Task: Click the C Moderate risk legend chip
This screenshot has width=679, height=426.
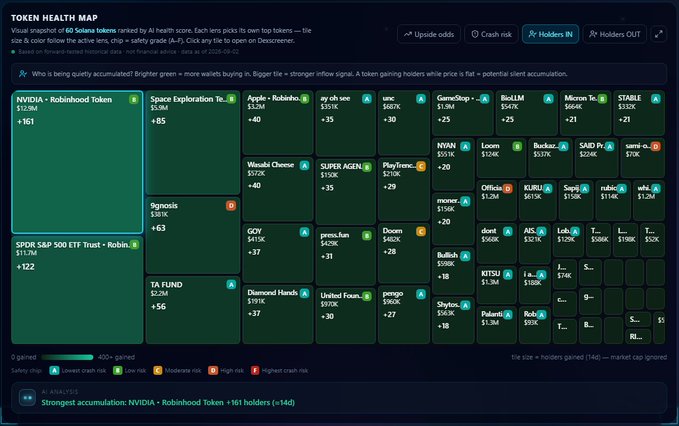Action: tap(158, 371)
